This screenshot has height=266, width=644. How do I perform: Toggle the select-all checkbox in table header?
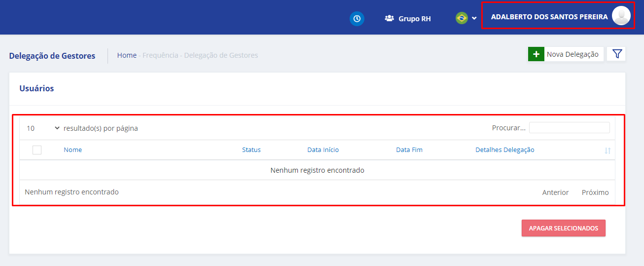click(37, 150)
